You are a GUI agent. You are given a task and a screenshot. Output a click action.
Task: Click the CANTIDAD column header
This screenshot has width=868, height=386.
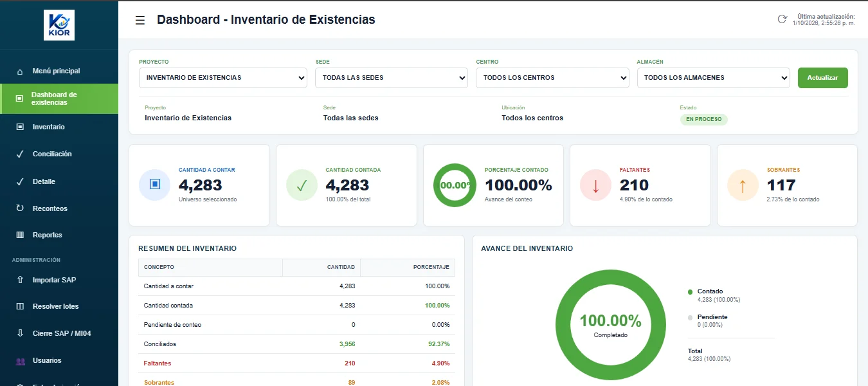(321, 267)
